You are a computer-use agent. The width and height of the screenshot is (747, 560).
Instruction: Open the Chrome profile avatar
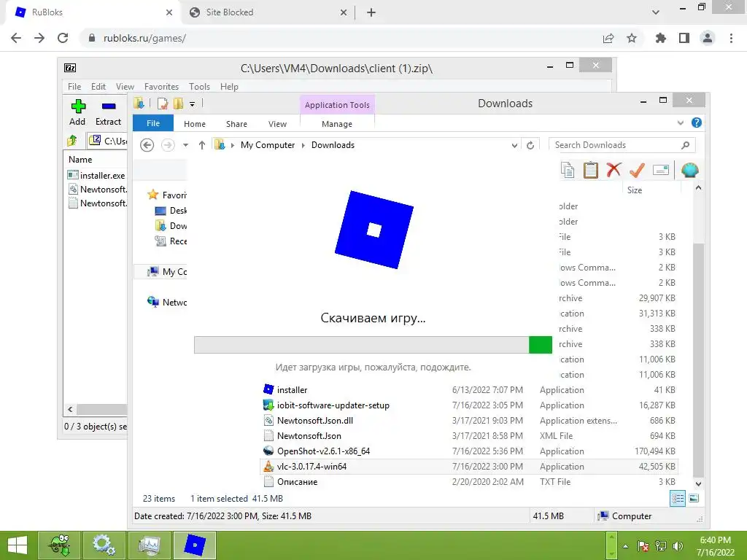click(x=708, y=38)
